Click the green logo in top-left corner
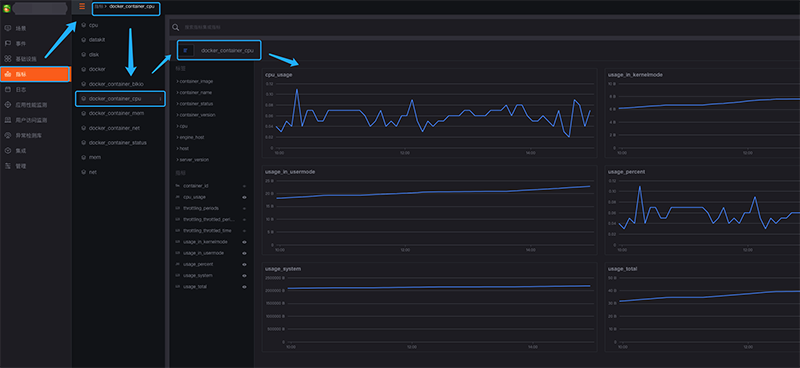Image resolution: width=800 pixels, height=368 pixels. pos(7,8)
